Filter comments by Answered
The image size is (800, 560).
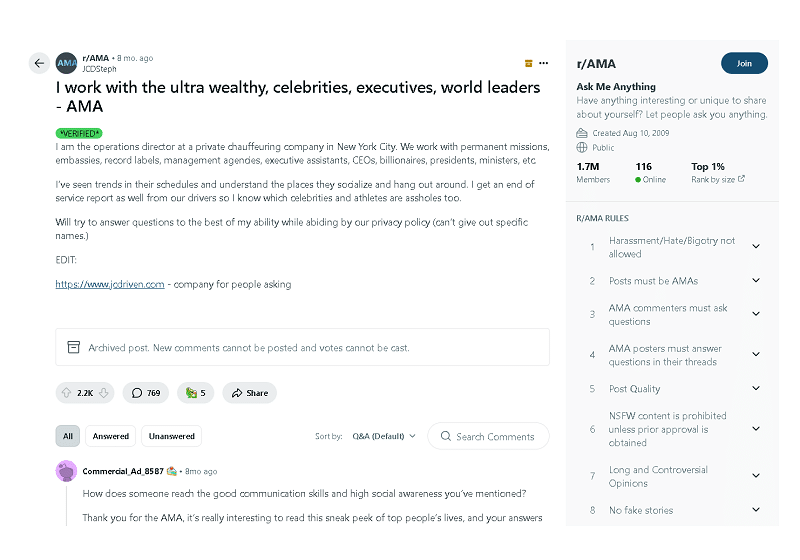111,436
